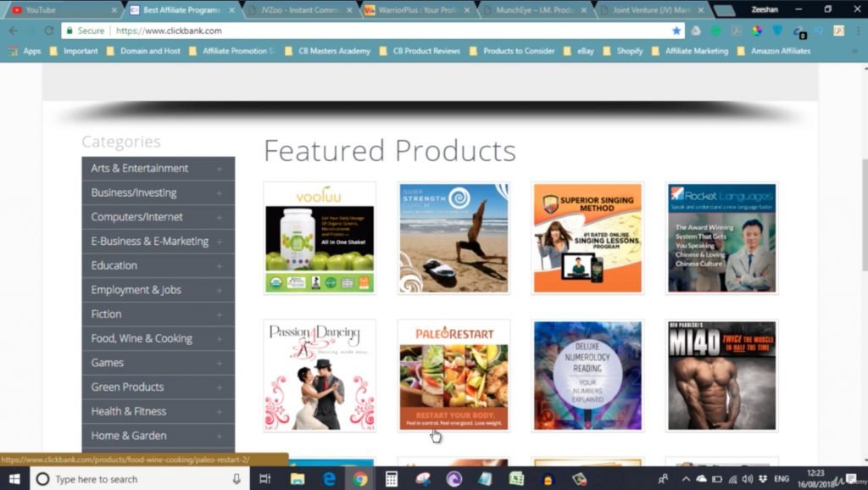This screenshot has height=490, width=868.
Task: Open the network Wi-Fi tray icon
Action: 732,479
